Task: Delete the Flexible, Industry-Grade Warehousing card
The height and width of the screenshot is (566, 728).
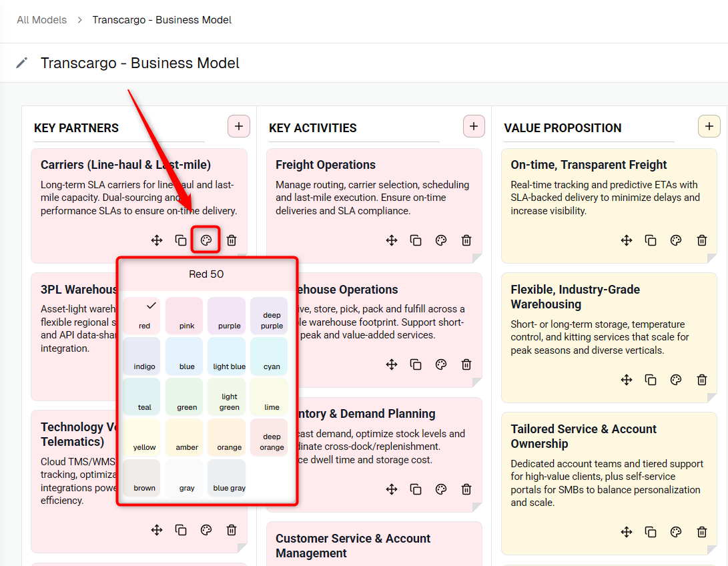Action: [x=701, y=380]
